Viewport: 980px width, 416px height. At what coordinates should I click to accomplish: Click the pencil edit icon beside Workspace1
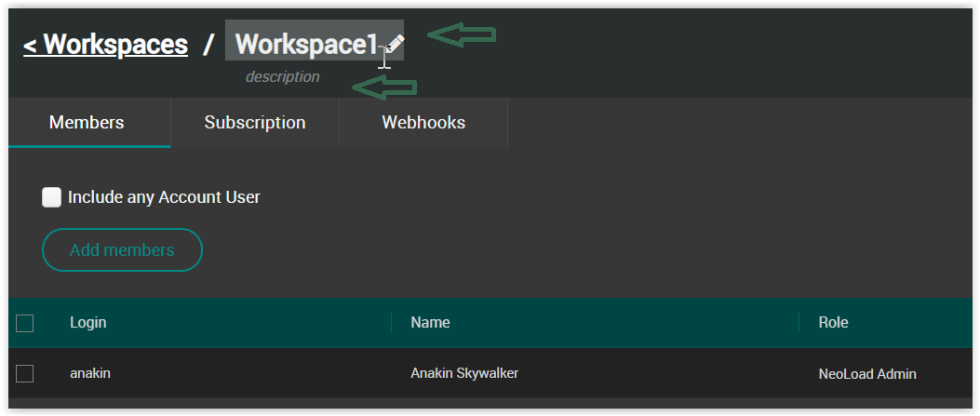tap(396, 44)
